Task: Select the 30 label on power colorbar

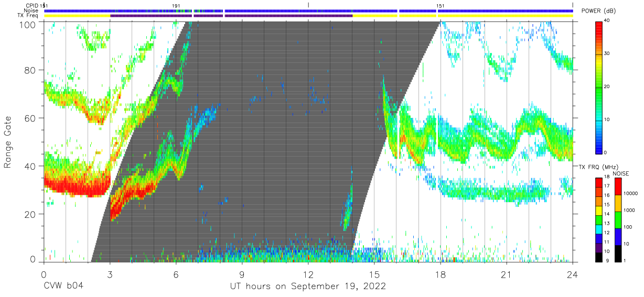Action: (607, 53)
